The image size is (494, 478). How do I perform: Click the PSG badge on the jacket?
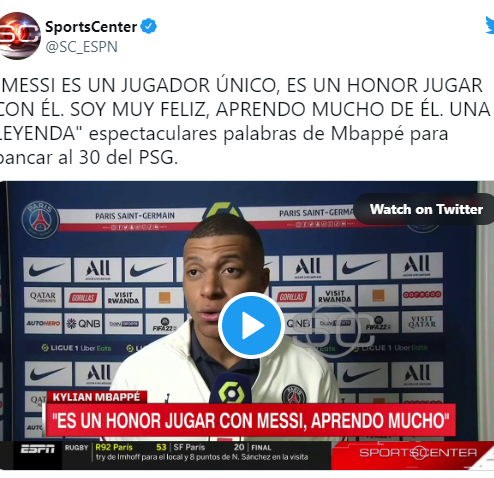click(x=294, y=395)
